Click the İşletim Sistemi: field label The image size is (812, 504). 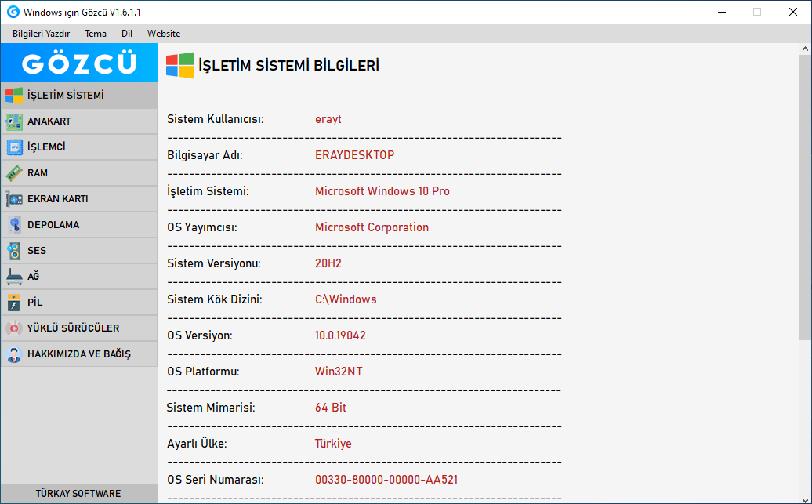(208, 191)
